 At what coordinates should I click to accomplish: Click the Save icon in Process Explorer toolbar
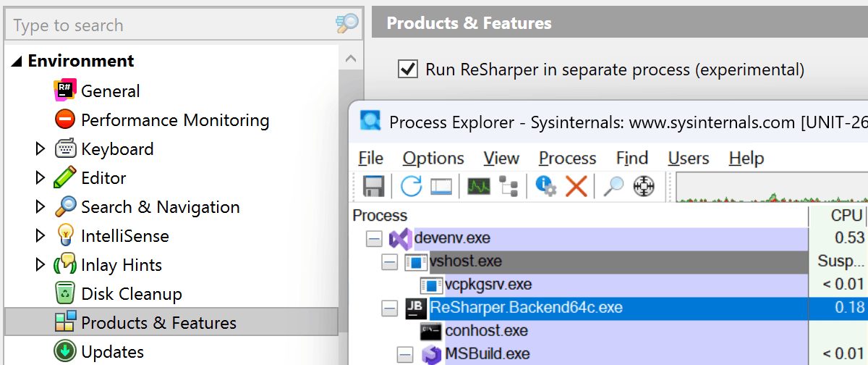373,186
